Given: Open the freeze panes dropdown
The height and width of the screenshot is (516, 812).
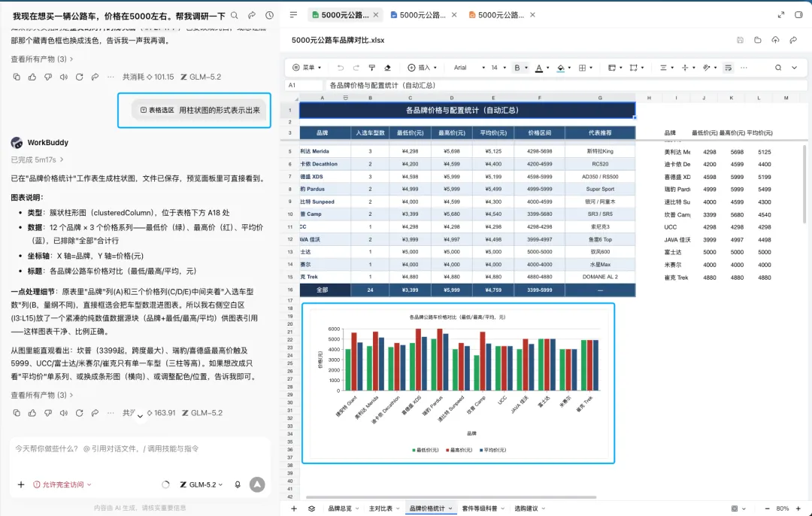Looking at the screenshot, I should [x=615, y=68].
